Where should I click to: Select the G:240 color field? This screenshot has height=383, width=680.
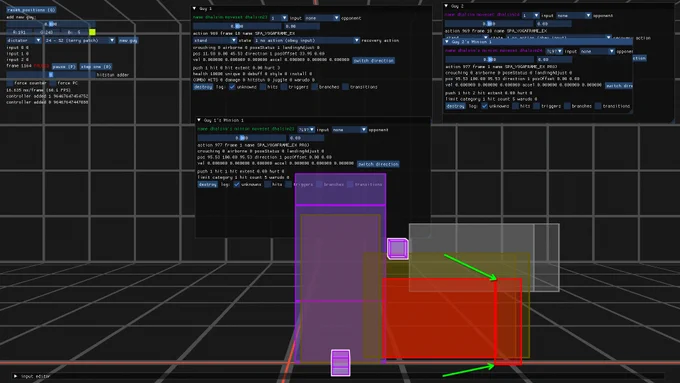coord(47,32)
